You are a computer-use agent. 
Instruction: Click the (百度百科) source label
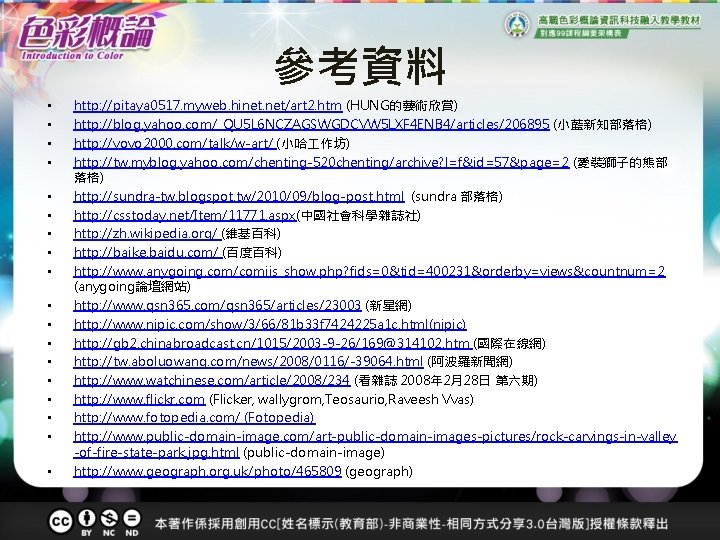[x=252, y=253]
